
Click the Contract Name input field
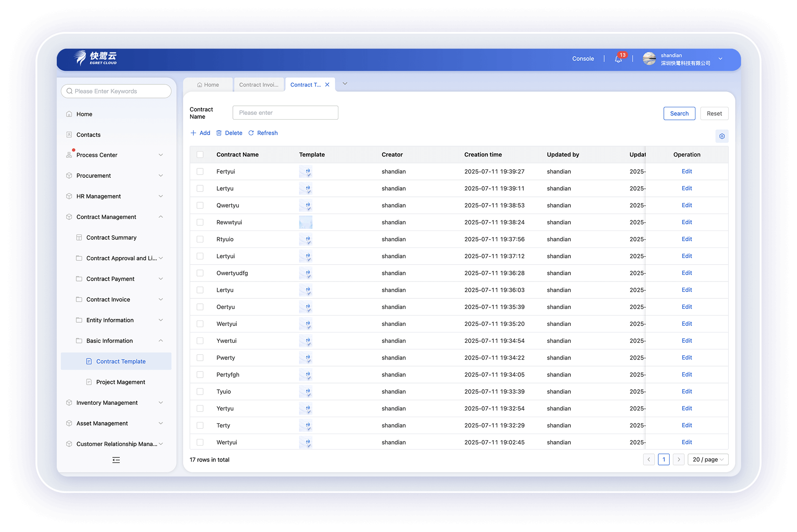pos(285,113)
